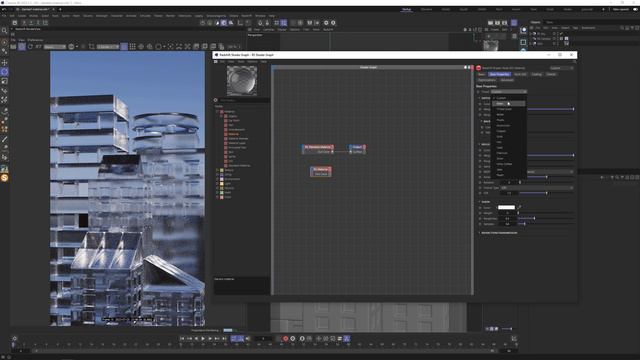This screenshot has width=640, height=360.
Task: Toggle animation dot beside Preset
Action: [478, 92]
